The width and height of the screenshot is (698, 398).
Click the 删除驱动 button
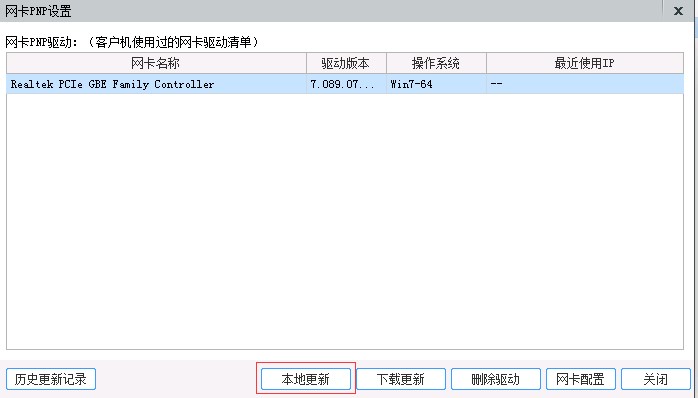(495, 379)
